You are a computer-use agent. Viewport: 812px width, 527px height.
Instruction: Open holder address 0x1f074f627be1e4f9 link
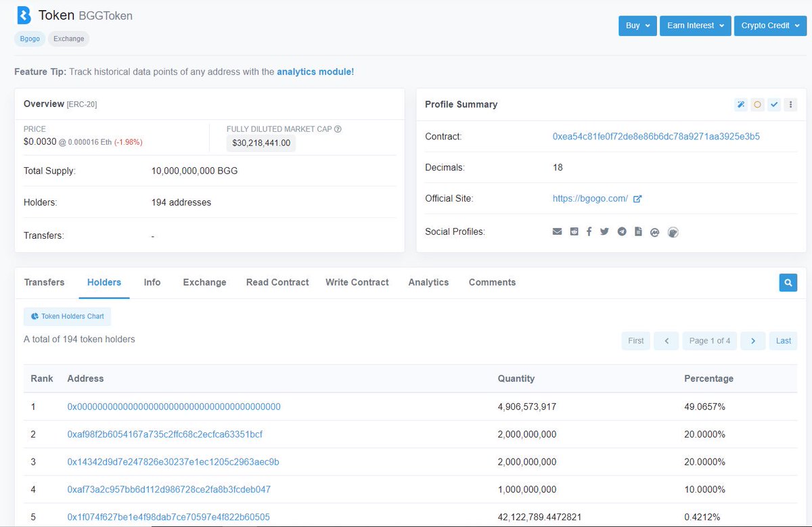pyautogui.click(x=168, y=517)
